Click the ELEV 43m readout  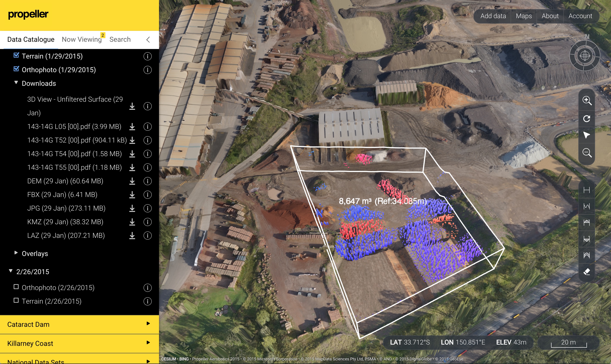point(511,342)
